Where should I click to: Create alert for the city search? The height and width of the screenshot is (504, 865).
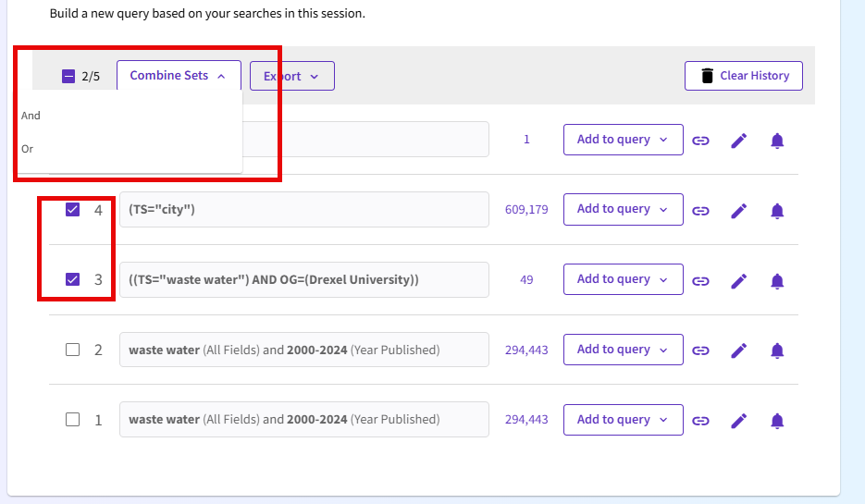tap(777, 211)
